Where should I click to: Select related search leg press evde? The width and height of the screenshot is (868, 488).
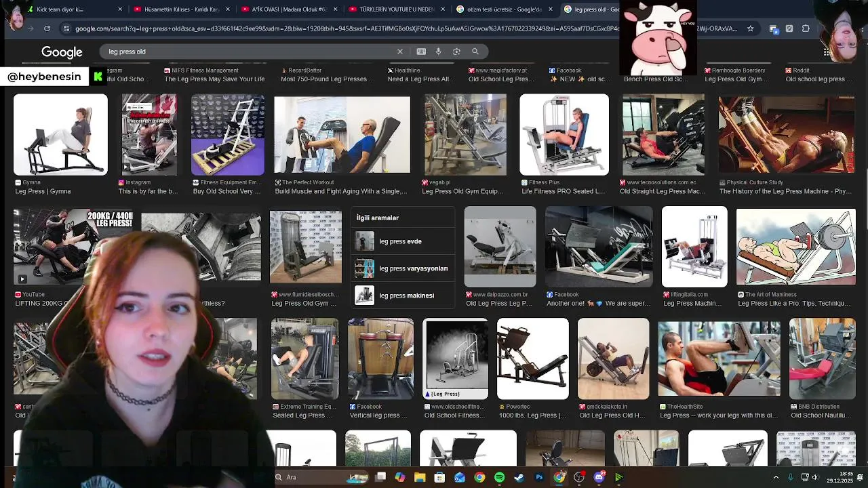tap(401, 241)
